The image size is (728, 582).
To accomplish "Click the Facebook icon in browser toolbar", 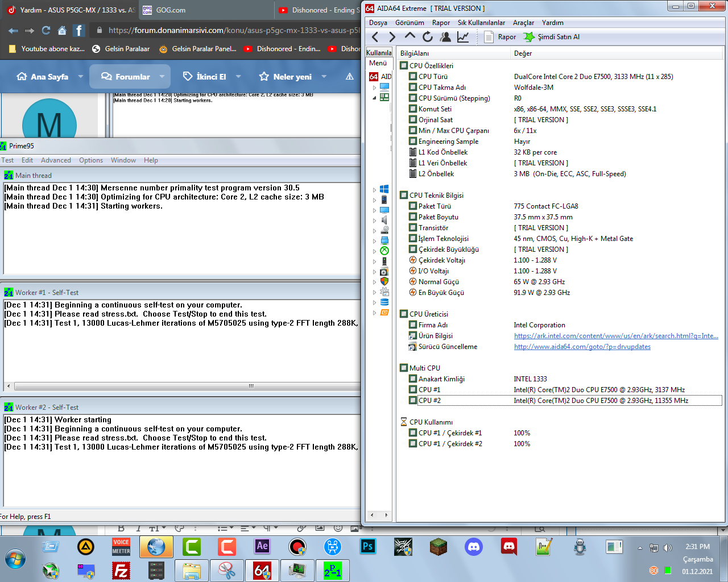I will (78, 30).
